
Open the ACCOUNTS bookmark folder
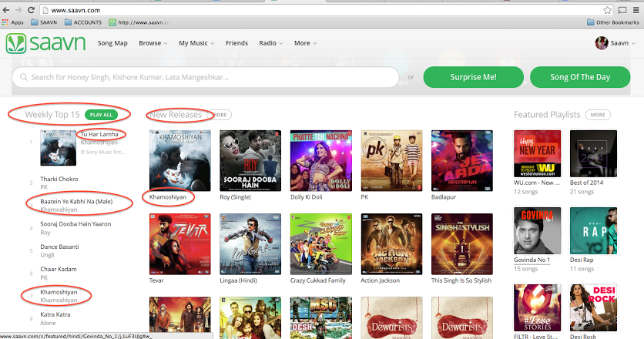[x=83, y=22]
